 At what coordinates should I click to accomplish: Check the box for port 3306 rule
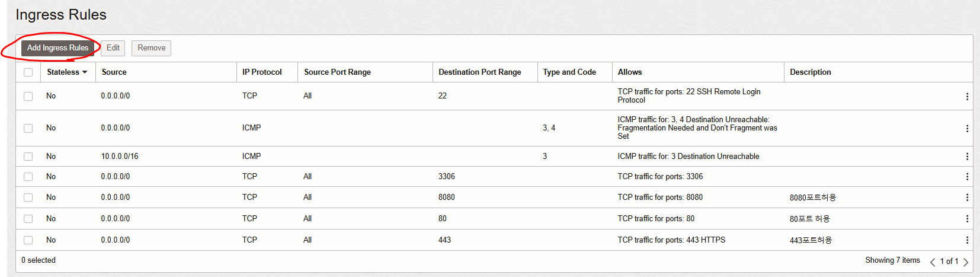pos(28,177)
